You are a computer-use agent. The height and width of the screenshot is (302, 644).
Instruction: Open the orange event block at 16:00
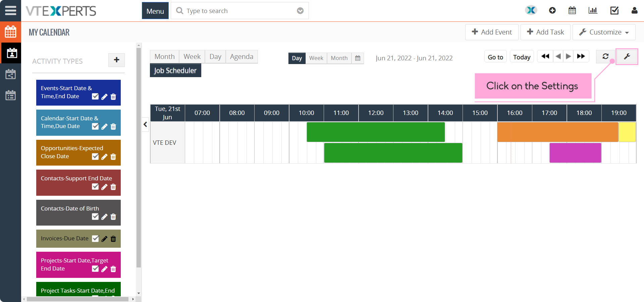coord(557,132)
